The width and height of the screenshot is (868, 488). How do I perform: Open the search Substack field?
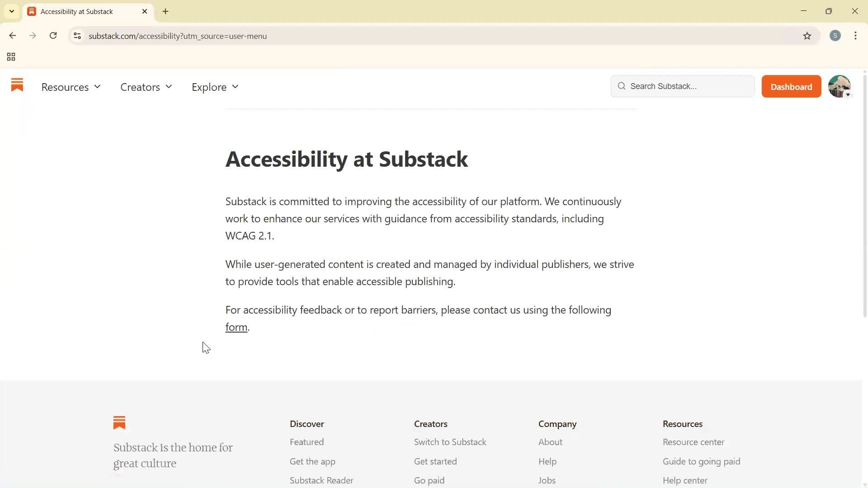coord(682,86)
